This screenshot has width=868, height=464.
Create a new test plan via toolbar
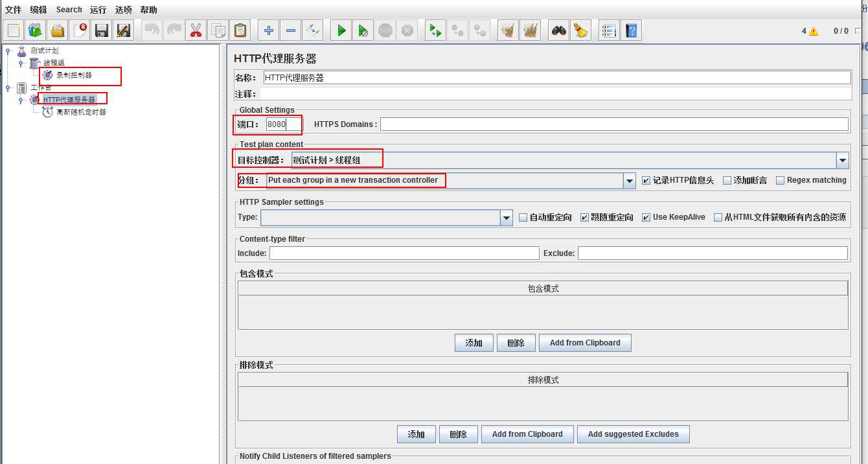tap(14, 30)
